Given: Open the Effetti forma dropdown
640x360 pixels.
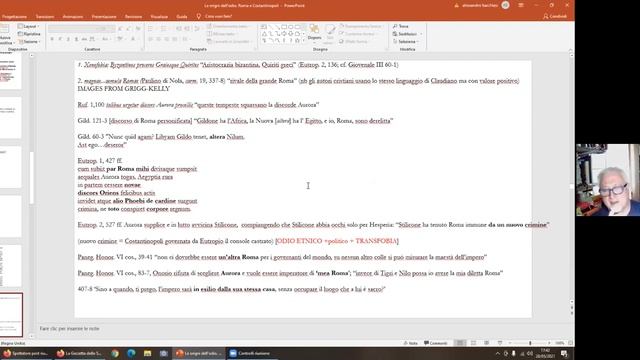Looking at the screenshot, I should pyautogui.click(x=354, y=42).
